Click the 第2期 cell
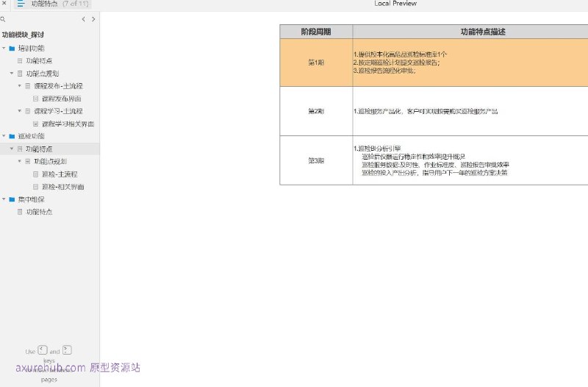 pos(316,112)
